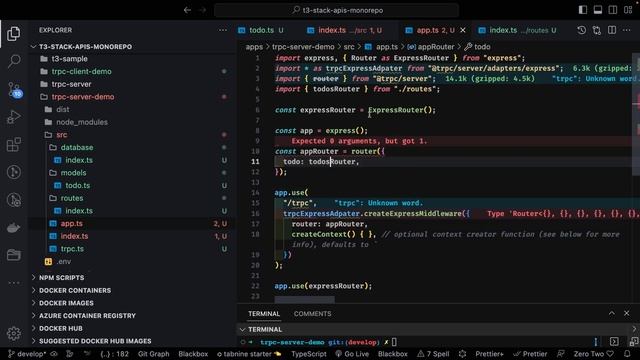Open trpc.ts in the explorer
Image resolution: width=640 pixels, height=360 pixels.
[x=72, y=249]
